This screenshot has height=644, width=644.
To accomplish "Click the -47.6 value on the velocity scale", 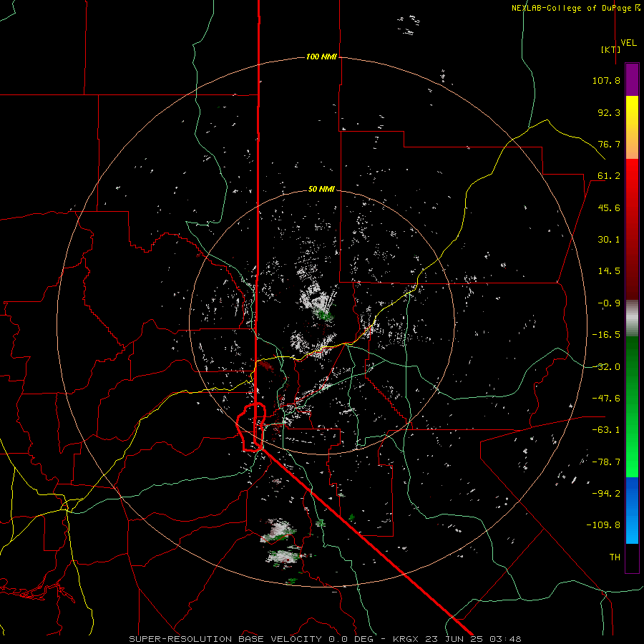I will [606, 399].
